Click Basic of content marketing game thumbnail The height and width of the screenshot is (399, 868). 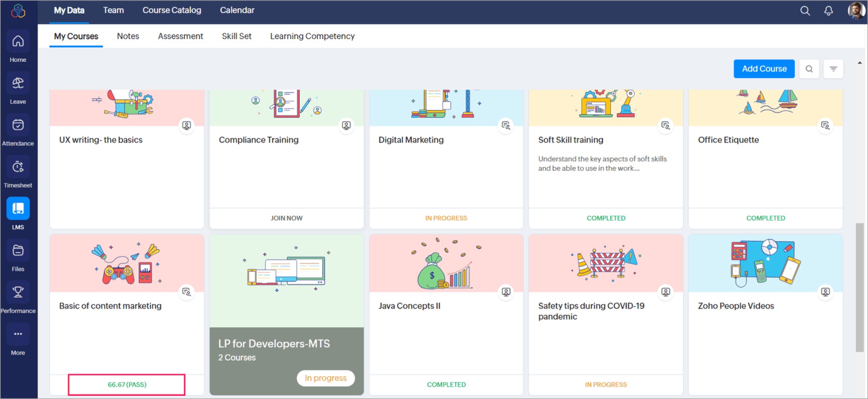(127, 263)
